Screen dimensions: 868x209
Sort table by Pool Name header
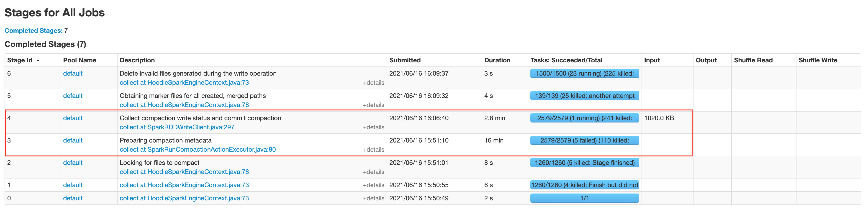click(x=80, y=60)
